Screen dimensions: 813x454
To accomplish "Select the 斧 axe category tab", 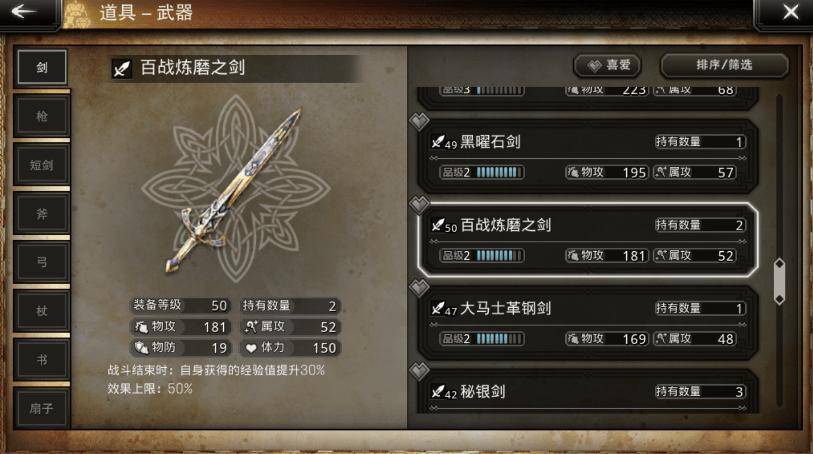I will (42, 214).
